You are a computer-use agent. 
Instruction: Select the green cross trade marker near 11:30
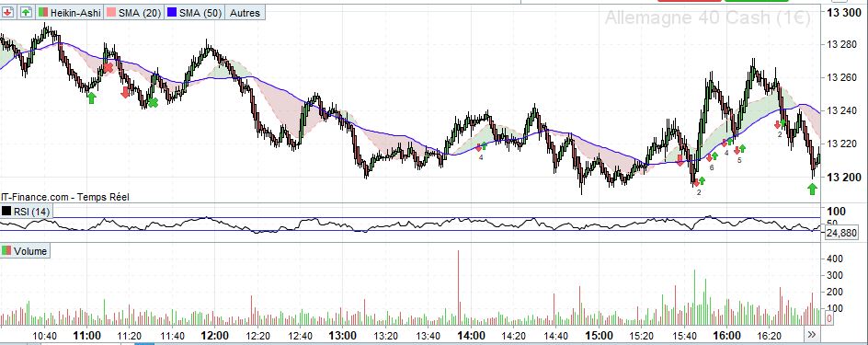pos(153,102)
